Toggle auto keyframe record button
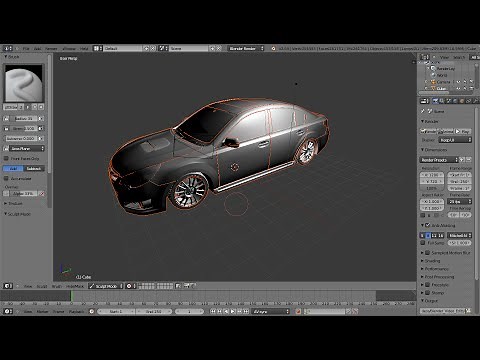Screen dimensions: 480x360 (298, 311)
